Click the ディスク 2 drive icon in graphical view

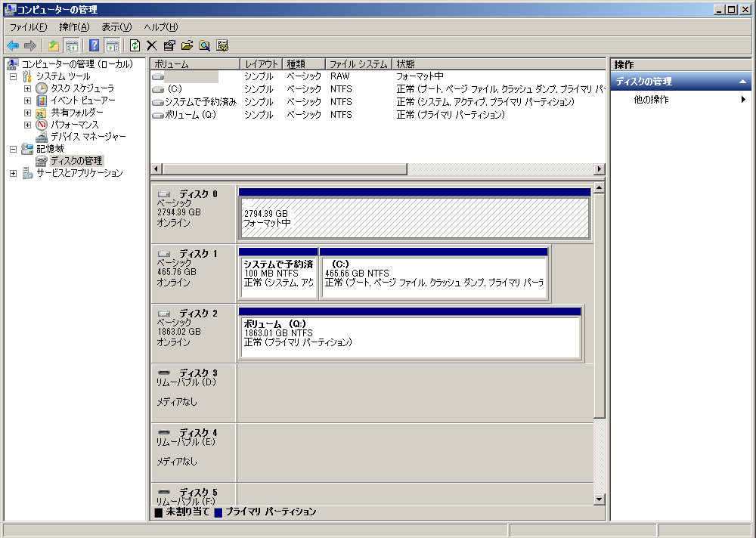click(164, 314)
